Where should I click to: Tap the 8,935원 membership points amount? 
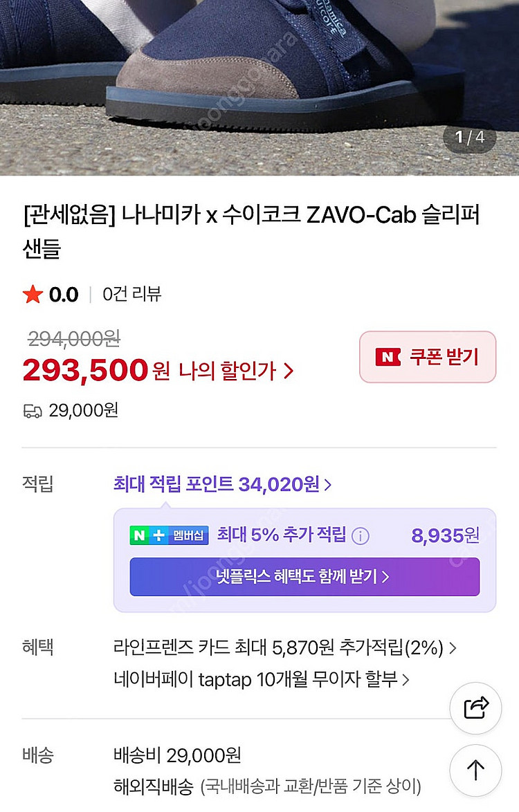coord(445,535)
